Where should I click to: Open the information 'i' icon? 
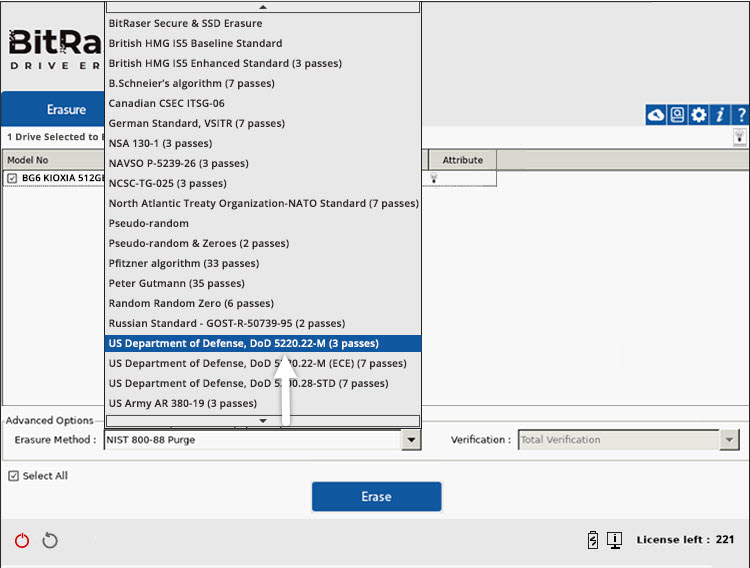tap(719, 115)
